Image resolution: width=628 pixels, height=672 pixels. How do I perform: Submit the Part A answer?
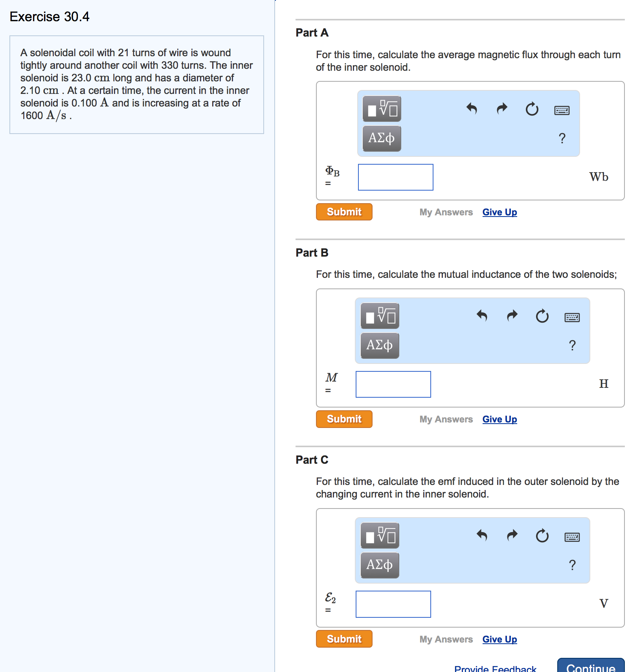coord(344,212)
